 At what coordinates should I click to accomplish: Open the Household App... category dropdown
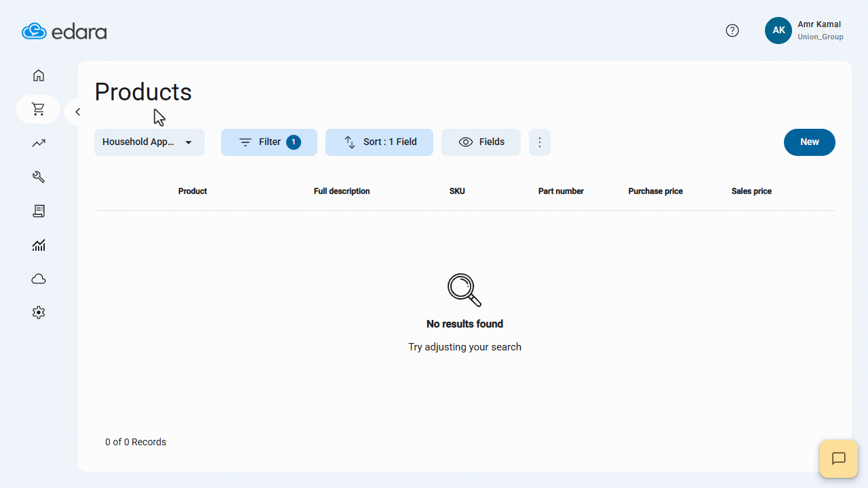coord(149,142)
